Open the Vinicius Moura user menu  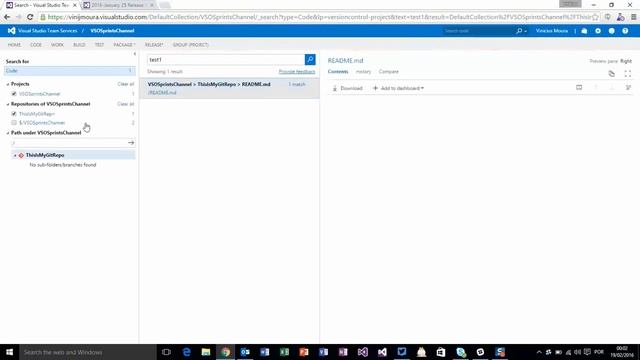point(552,31)
